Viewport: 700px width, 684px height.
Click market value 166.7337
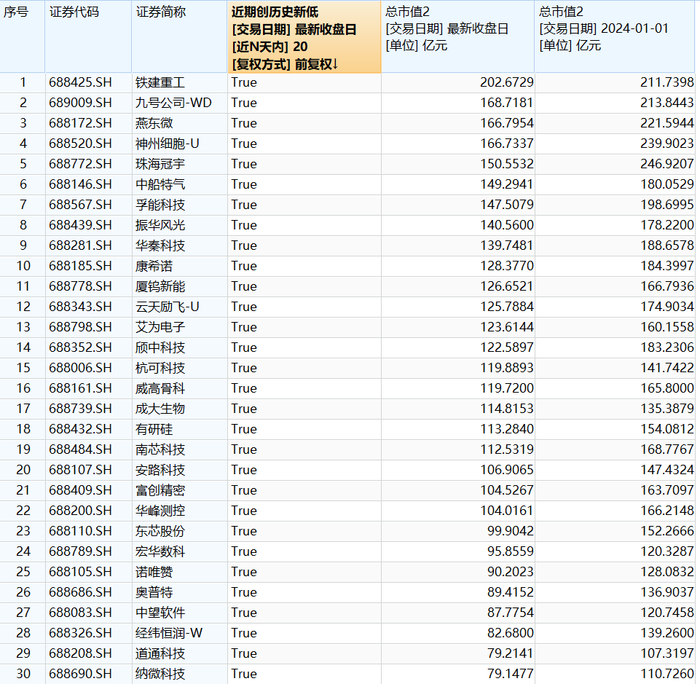tap(507, 144)
